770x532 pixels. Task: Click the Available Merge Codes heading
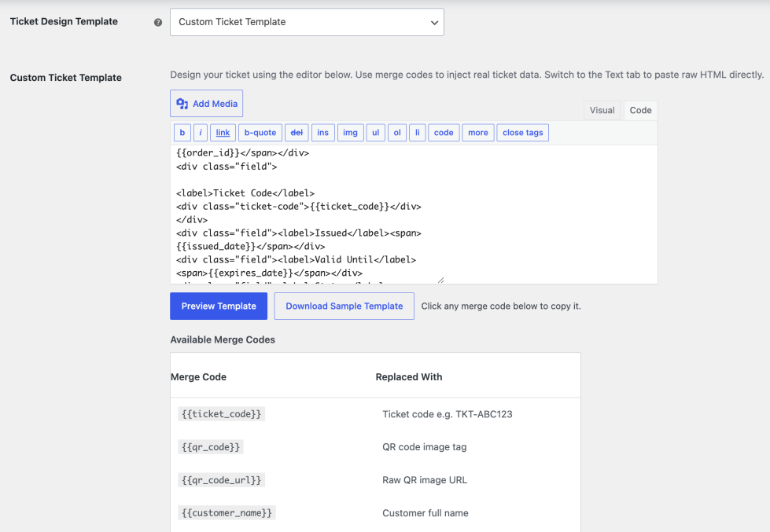[x=223, y=339]
